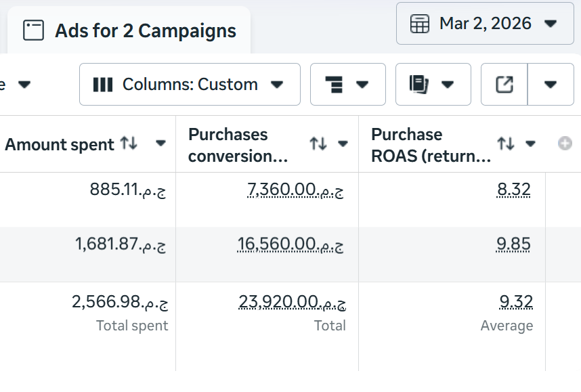Sort by Amount spent arrows
Viewport: 581px width, 392px height.
point(129,143)
